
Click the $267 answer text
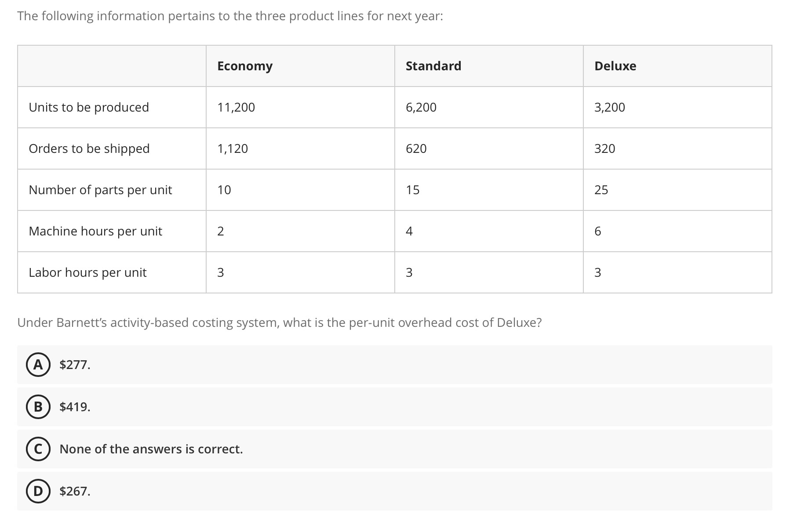point(75,491)
